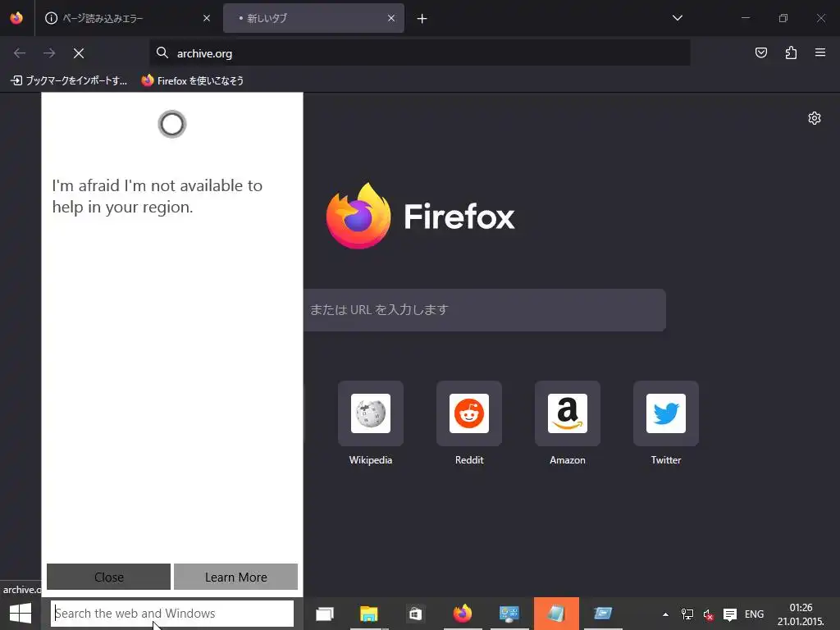Open the Control Panel taskbar icon
The height and width of the screenshot is (630, 840).
click(509, 614)
